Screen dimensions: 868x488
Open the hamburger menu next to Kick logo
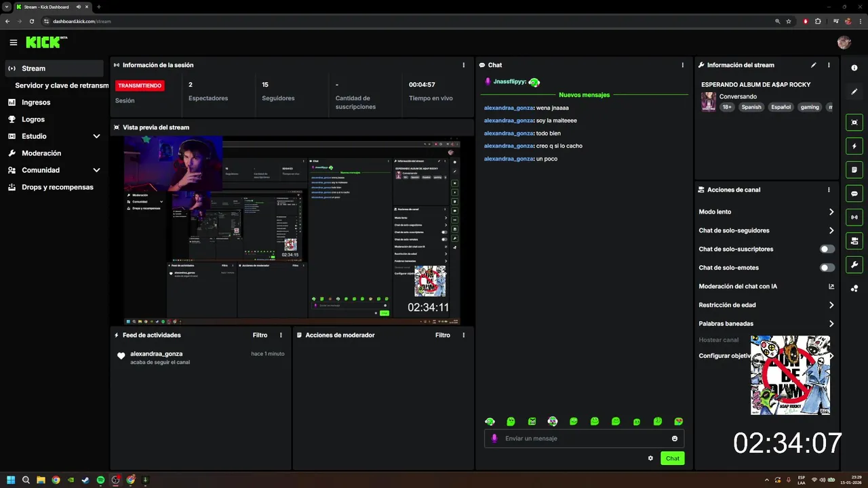(x=13, y=43)
